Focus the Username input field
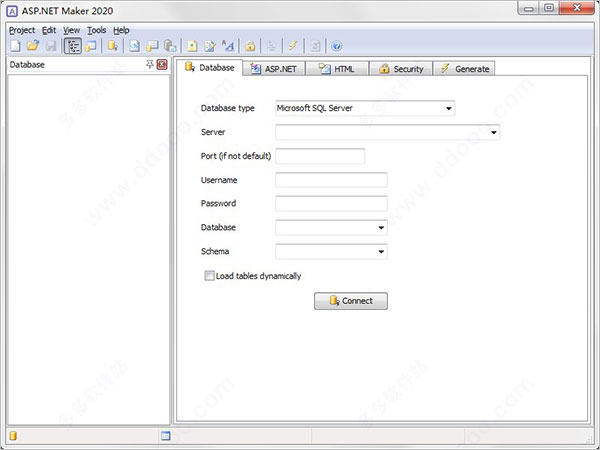The width and height of the screenshot is (600, 450). coord(331,180)
